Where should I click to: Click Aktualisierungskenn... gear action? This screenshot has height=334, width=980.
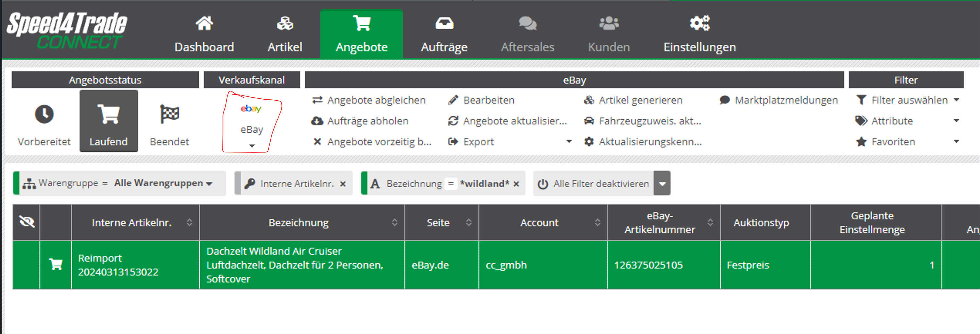[x=643, y=142]
